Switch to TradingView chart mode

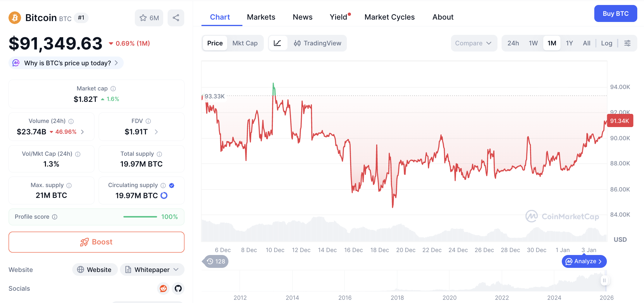[x=317, y=43]
